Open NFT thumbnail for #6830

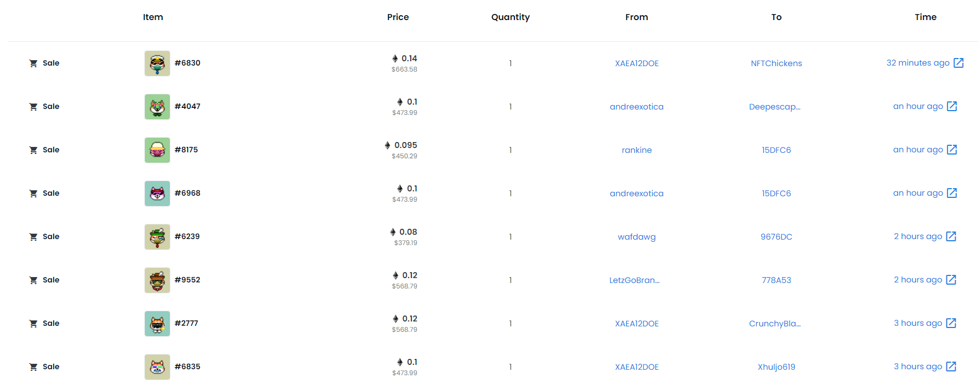(157, 63)
